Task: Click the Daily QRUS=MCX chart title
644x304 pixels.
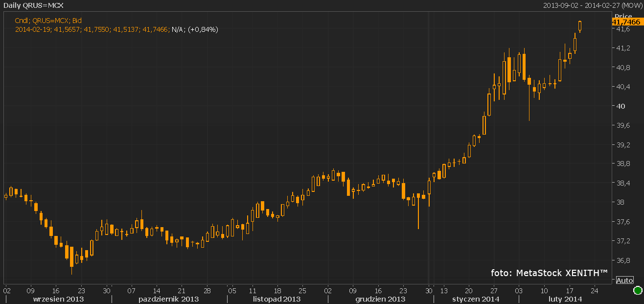Action: 34,5
